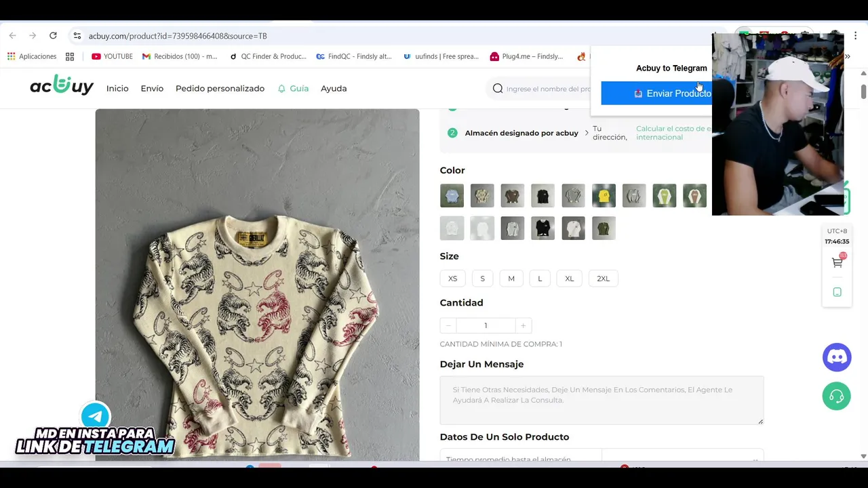Select white long sleeve swatch beside olive one

573,228
